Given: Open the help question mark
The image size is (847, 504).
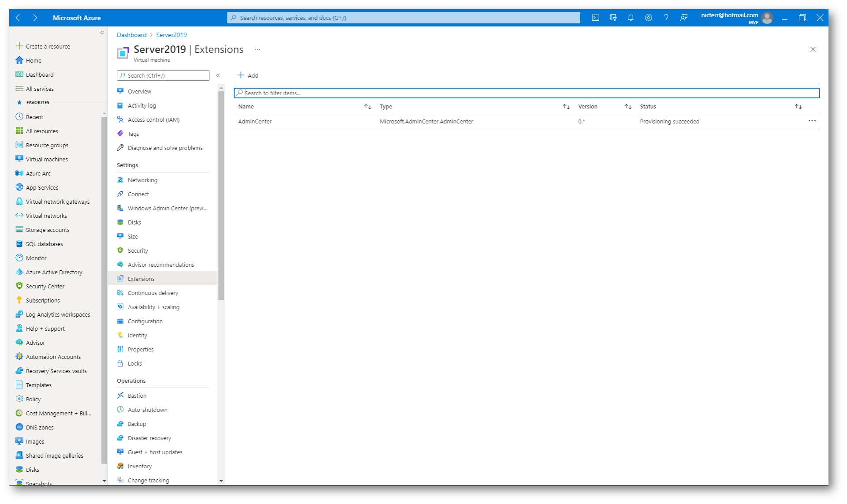Looking at the screenshot, I should point(666,18).
